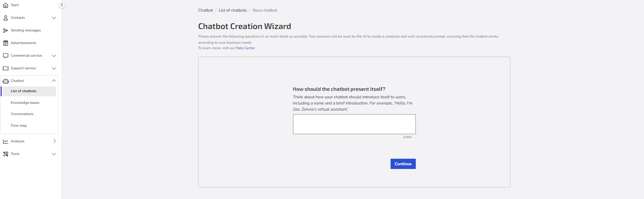Expand the Tools section chevron
Viewport: 644px width, 199px height.
[54, 154]
